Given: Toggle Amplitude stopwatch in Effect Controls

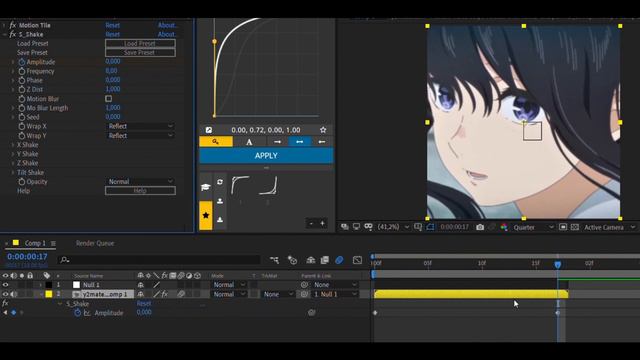Looking at the screenshot, I should coord(22,62).
